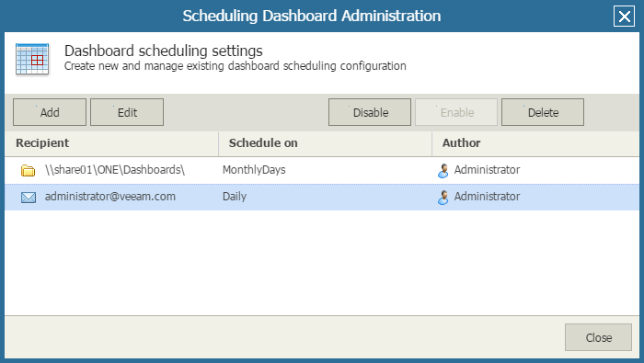Screen dimensions: 644x363
Task: Sort by the Recipient column header
Action: [111, 143]
